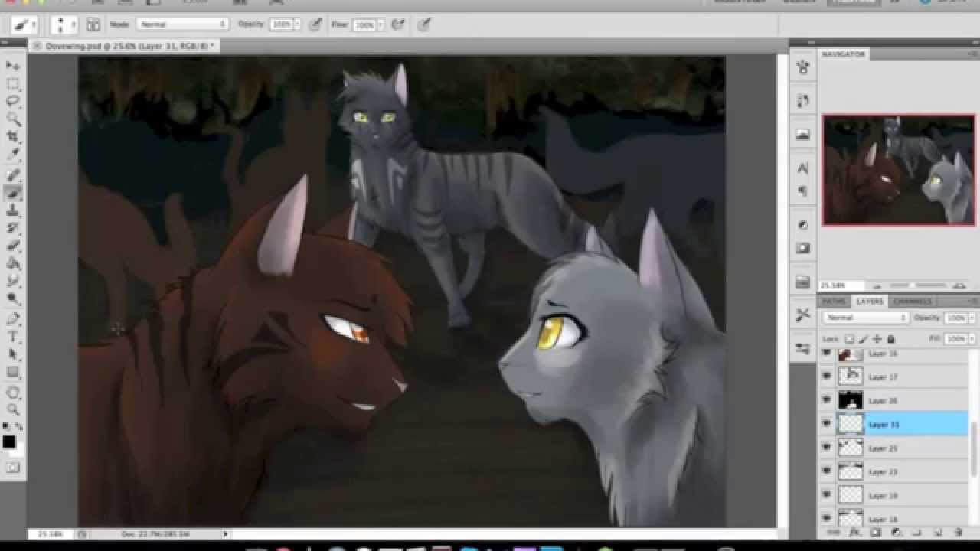Viewport: 980px width, 551px height.
Task: Select the History Brush tool
Action: click(x=13, y=228)
